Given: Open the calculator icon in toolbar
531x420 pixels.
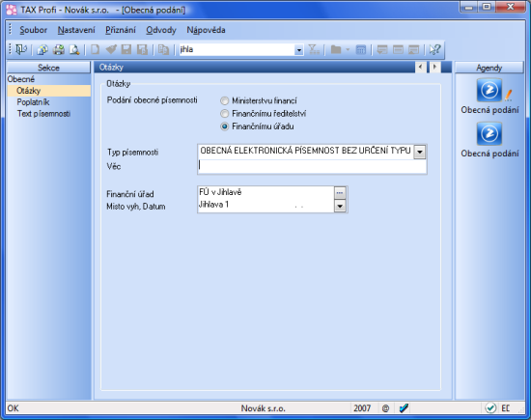Looking at the screenshot, I should [361, 50].
